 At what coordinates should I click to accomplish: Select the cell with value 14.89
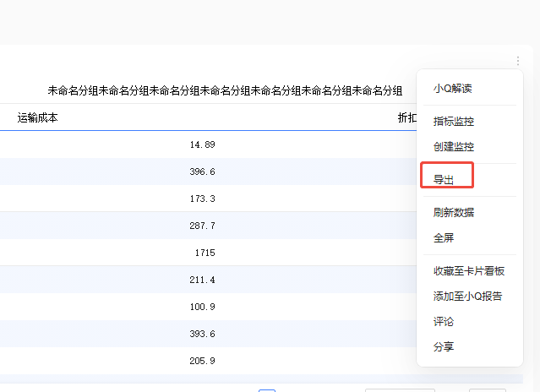[202, 144]
